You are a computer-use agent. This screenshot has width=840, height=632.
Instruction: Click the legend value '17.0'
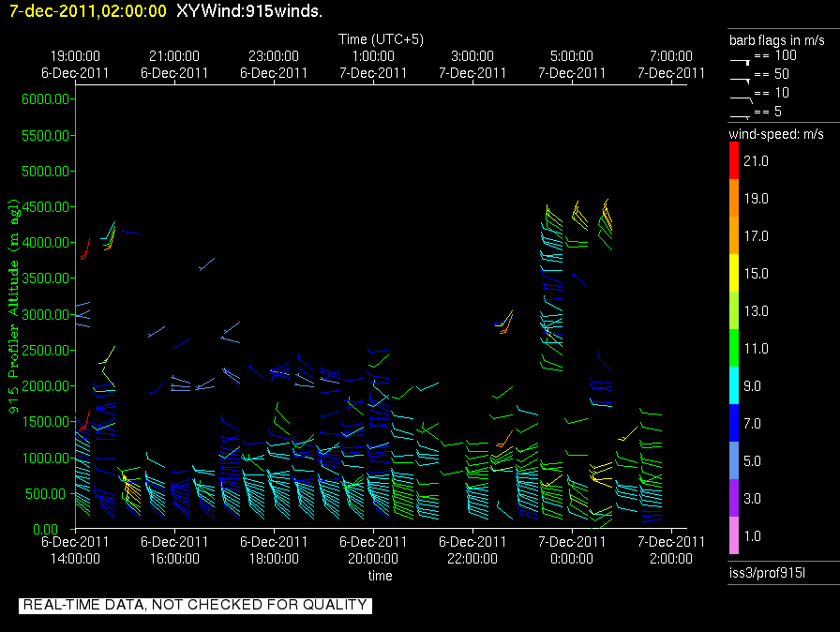pos(756,236)
